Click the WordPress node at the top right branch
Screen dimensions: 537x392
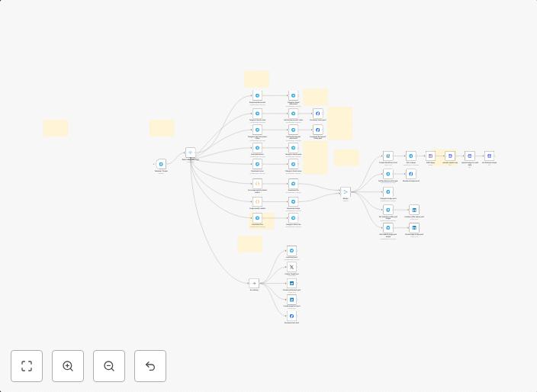[x=388, y=156]
